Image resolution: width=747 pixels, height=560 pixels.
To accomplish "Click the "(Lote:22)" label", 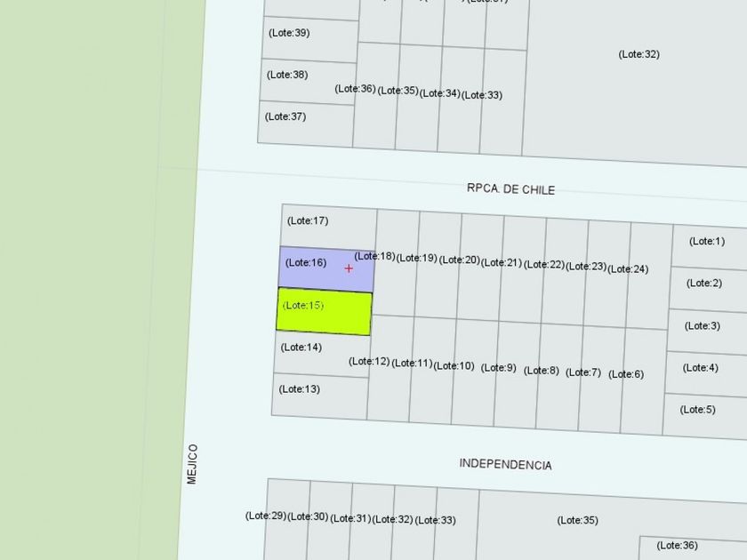I will pyautogui.click(x=544, y=264).
